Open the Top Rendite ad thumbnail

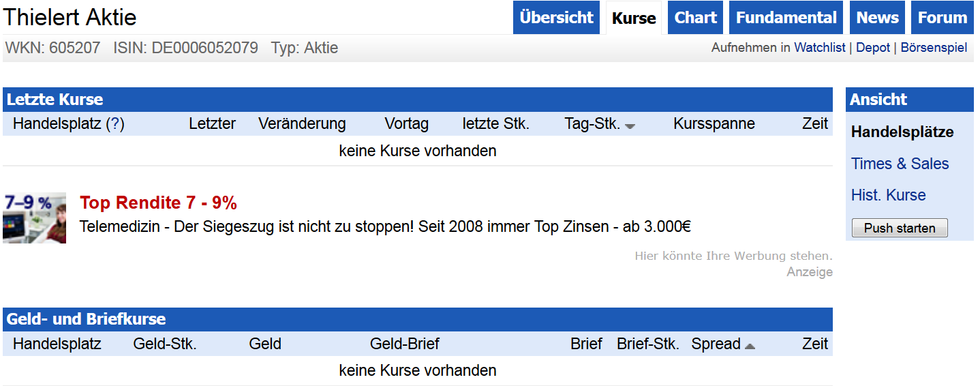[x=35, y=218]
